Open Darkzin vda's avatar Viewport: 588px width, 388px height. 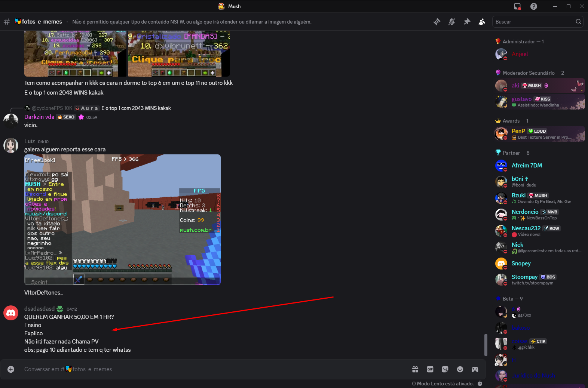[11, 121]
